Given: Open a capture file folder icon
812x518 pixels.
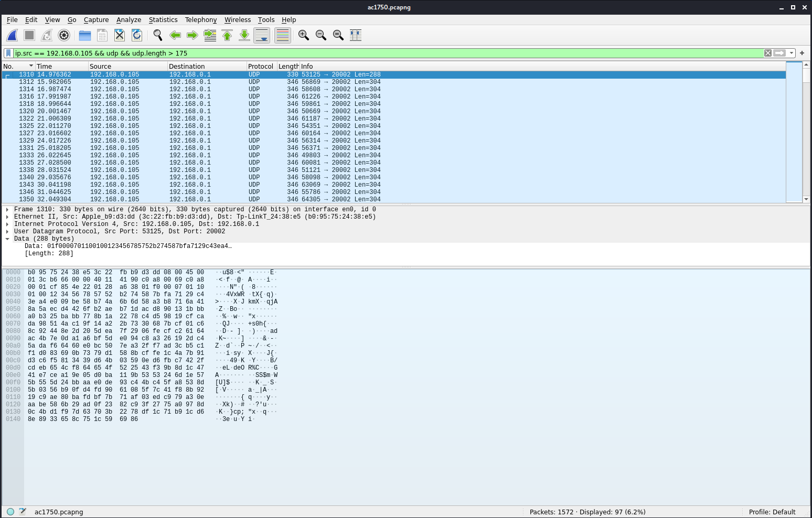Looking at the screenshot, I should [85, 35].
